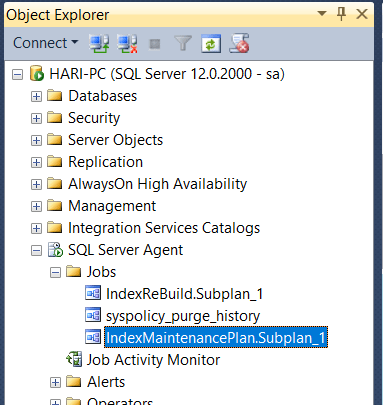Select HARI-PC (SQL Server 12.0.2000 - sa)
This screenshot has width=383, height=405.
point(167,74)
